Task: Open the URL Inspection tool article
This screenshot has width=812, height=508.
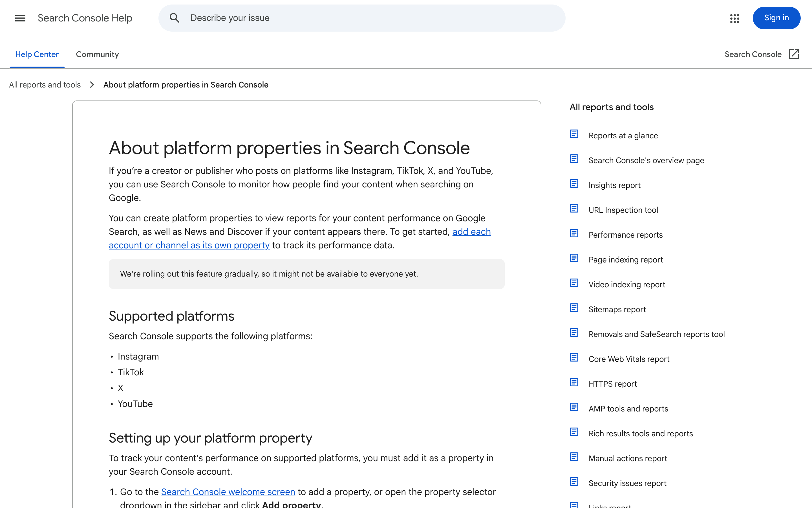Action: [623, 210]
